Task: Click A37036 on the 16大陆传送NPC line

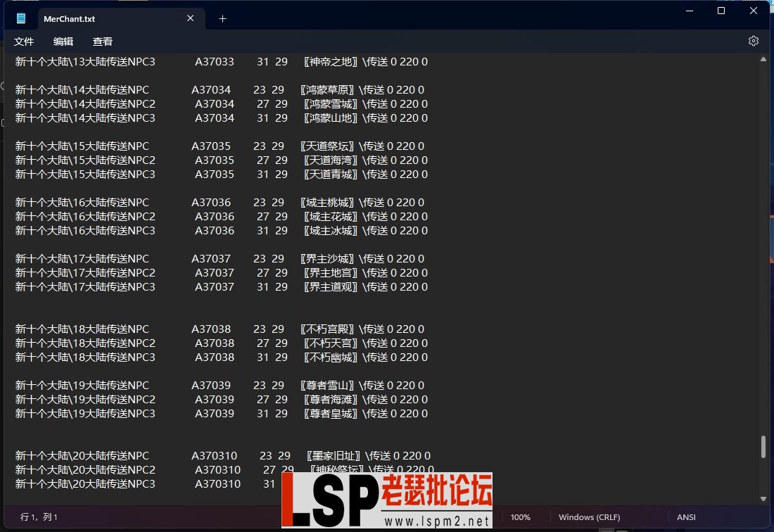Action: (211, 203)
